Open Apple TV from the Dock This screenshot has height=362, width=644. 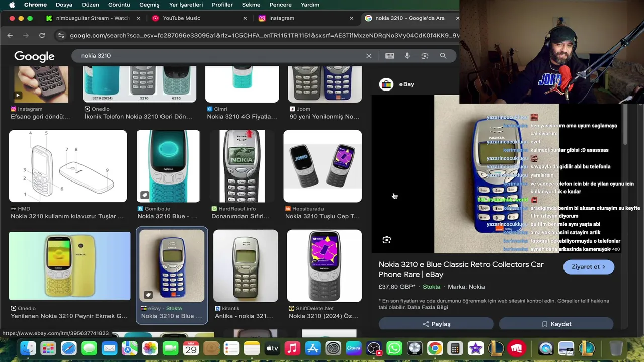272,348
